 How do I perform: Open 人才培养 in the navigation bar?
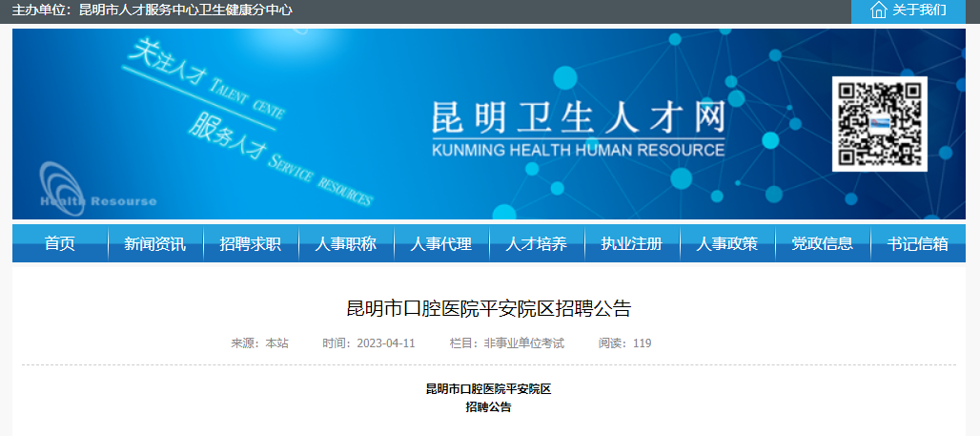537,244
